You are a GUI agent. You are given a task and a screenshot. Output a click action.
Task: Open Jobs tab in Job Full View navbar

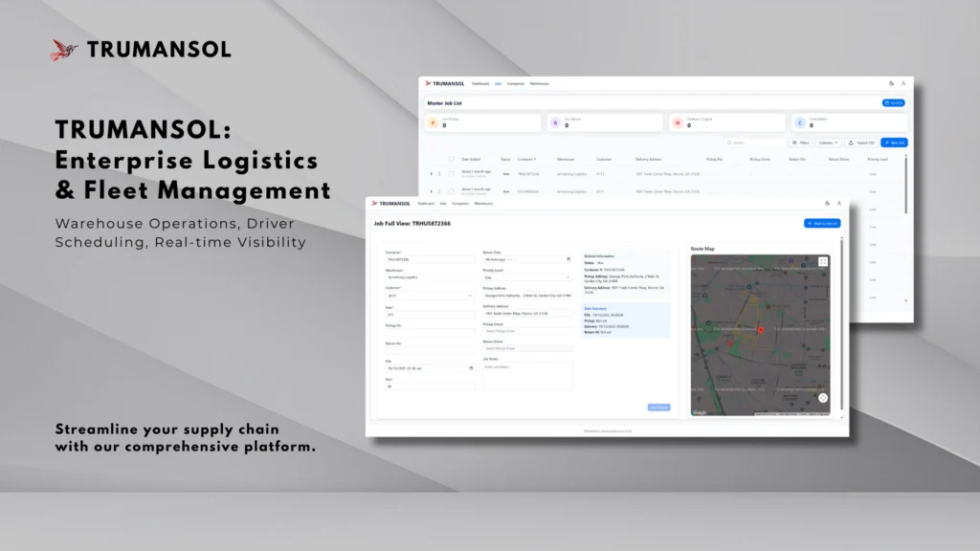442,203
